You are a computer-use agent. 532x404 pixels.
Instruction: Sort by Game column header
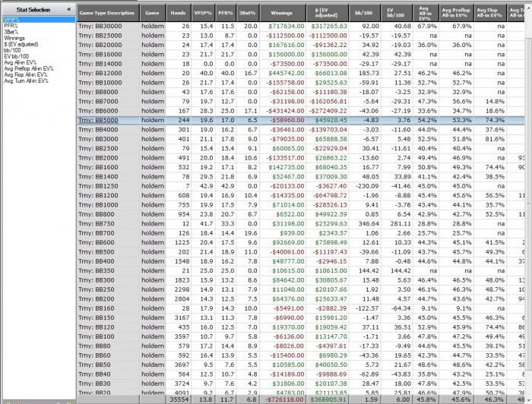(x=152, y=13)
